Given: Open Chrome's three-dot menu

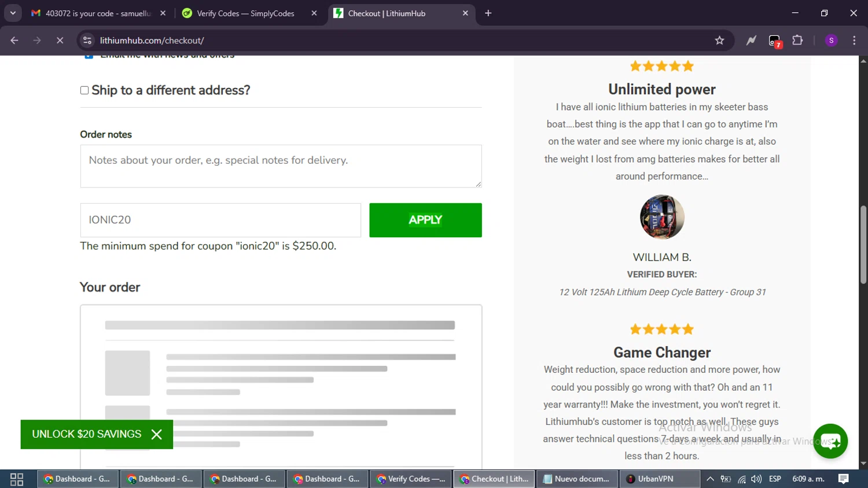Looking at the screenshot, I should pyautogui.click(x=854, y=41).
